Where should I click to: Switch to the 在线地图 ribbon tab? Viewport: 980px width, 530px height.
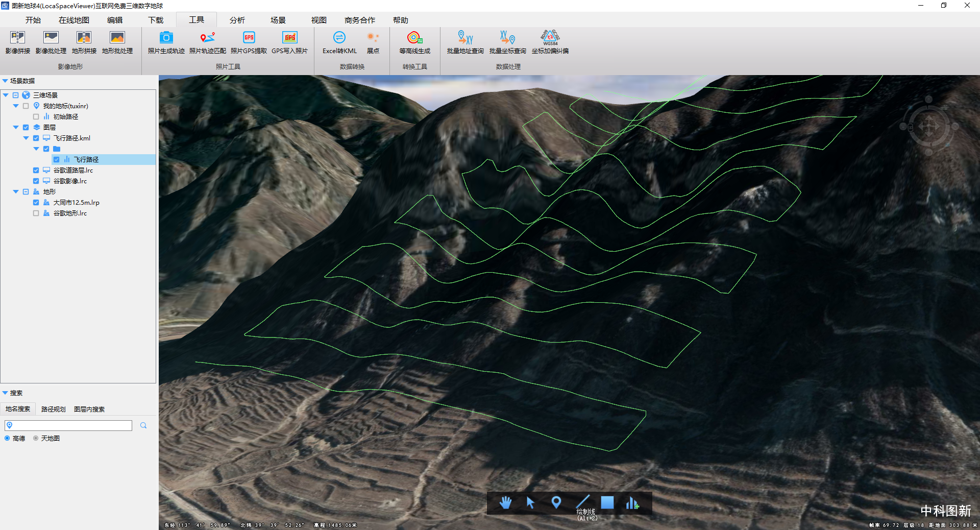click(73, 20)
